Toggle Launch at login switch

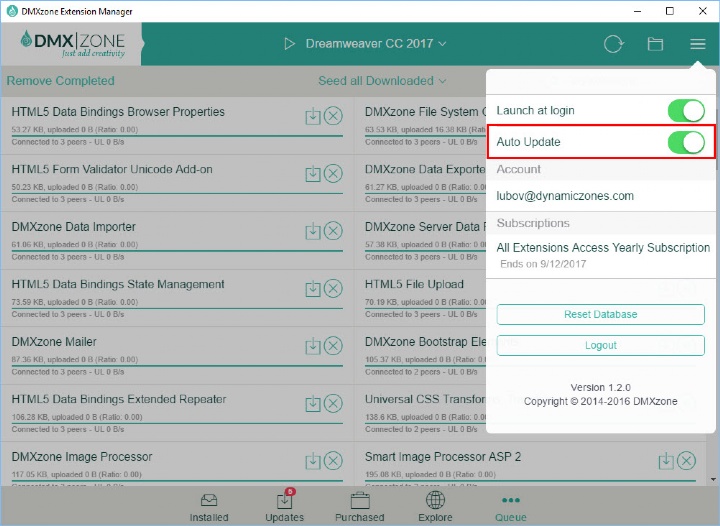pyautogui.click(x=686, y=111)
